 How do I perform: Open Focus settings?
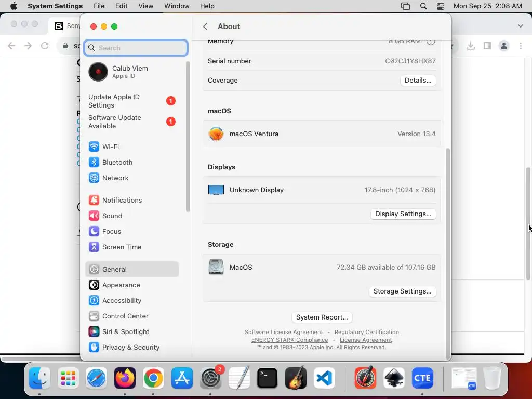pos(131,231)
